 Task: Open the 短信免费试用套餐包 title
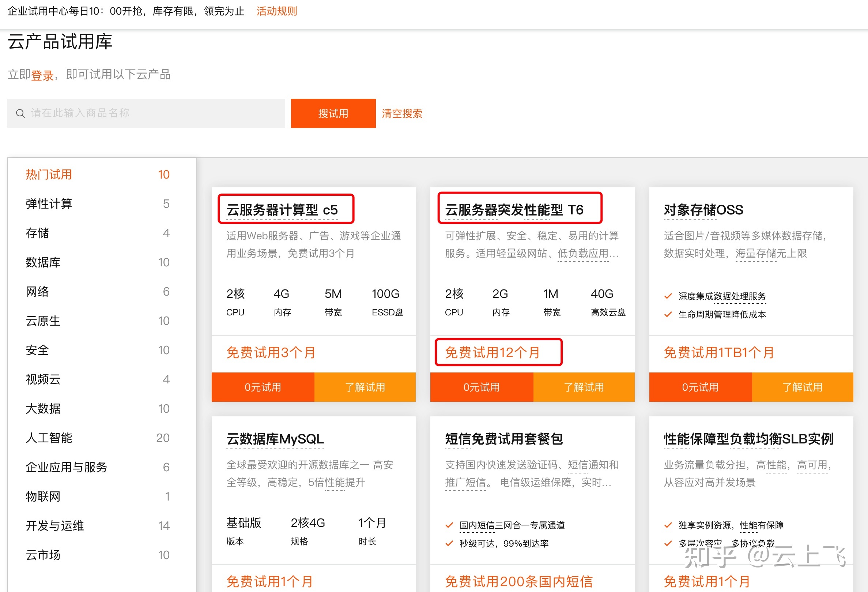point(504,439)
